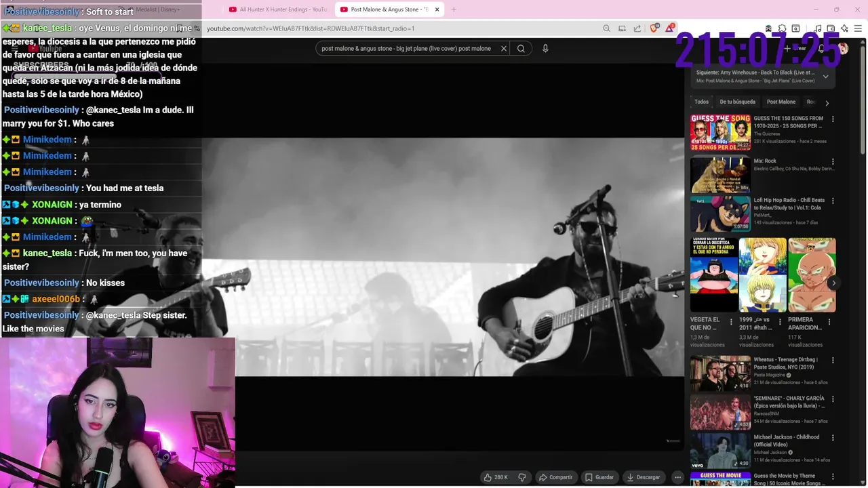Open menu for Michael Jackson Childhood
Image resolution: width=868 pixels, height=488 pixels.
coord(833,438)
